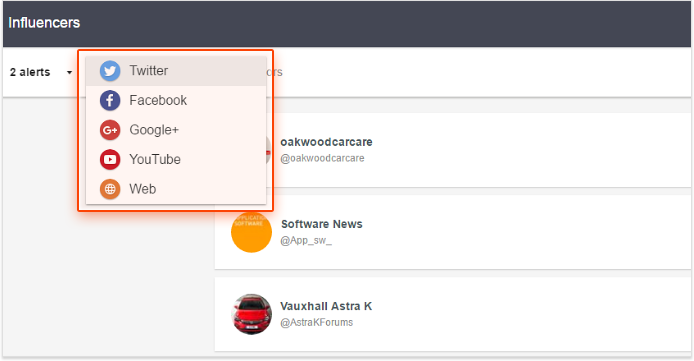Select Facebook menu option
Image resolution: width=694 pixels, height=361 pixels.
176,100
